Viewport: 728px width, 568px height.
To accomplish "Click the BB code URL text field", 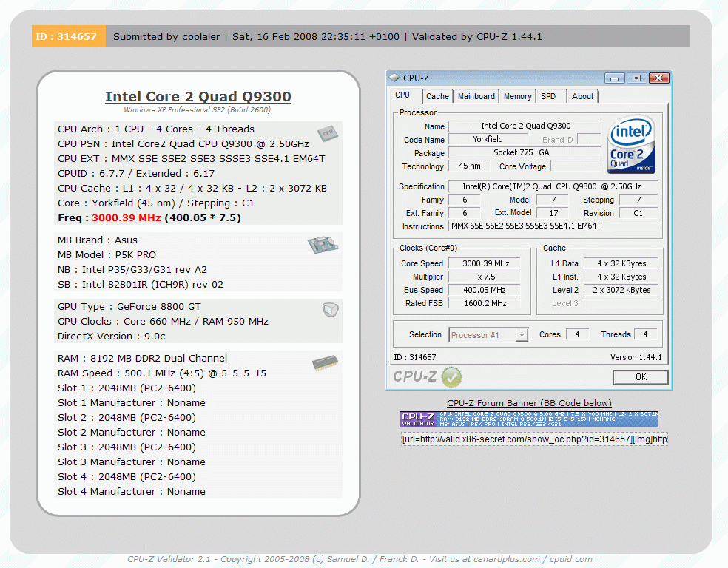I will pos(534,439).
